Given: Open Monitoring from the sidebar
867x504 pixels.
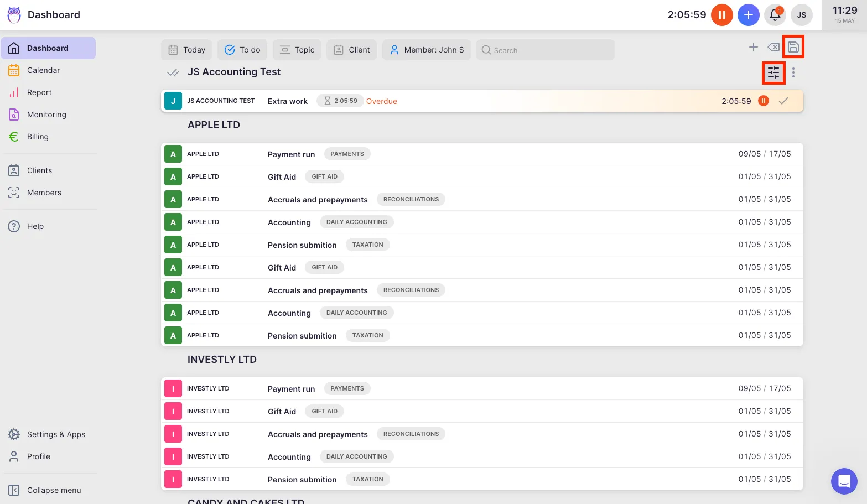Looking at the screenshot, I should [x=46, y=115].
